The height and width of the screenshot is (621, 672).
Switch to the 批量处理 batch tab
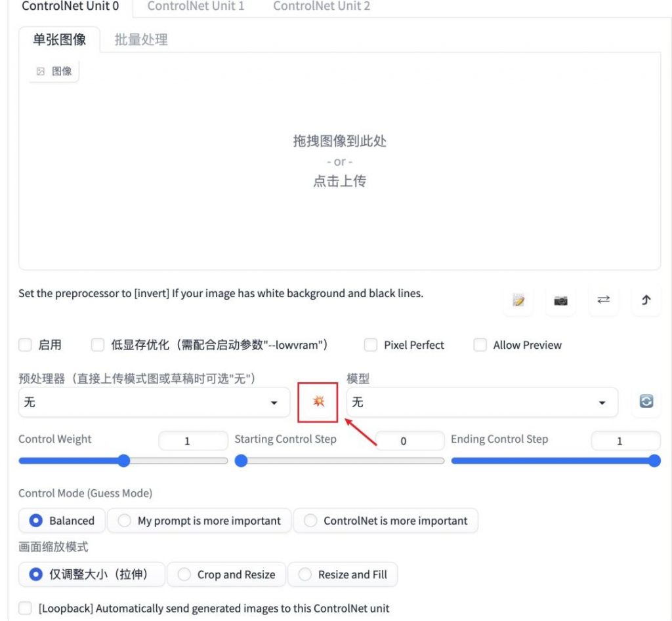click(140, 39)
